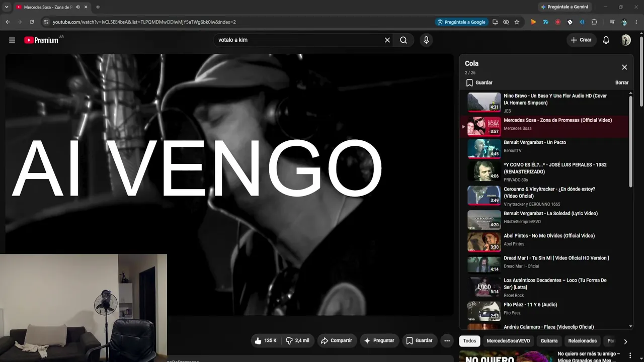Click Preguntale a Gemini button
The width and height of the screenshot is (644, 362).
click(563, 7)
